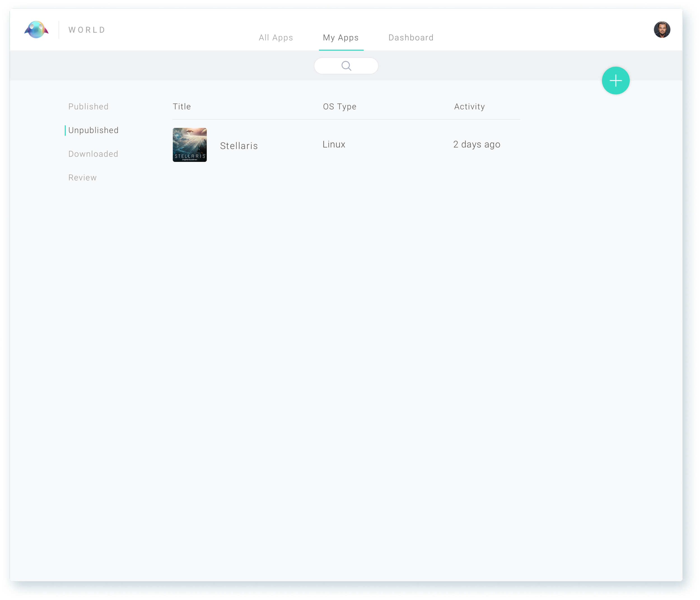
Task: Go to the Review section
Action: 82,178
